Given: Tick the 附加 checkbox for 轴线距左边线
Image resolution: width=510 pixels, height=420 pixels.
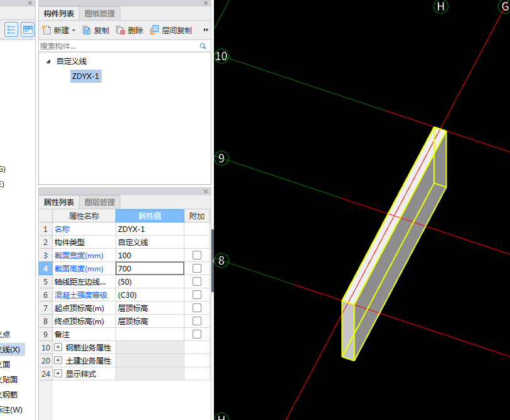Looking at the screenshot, I should tap(197, 281).
